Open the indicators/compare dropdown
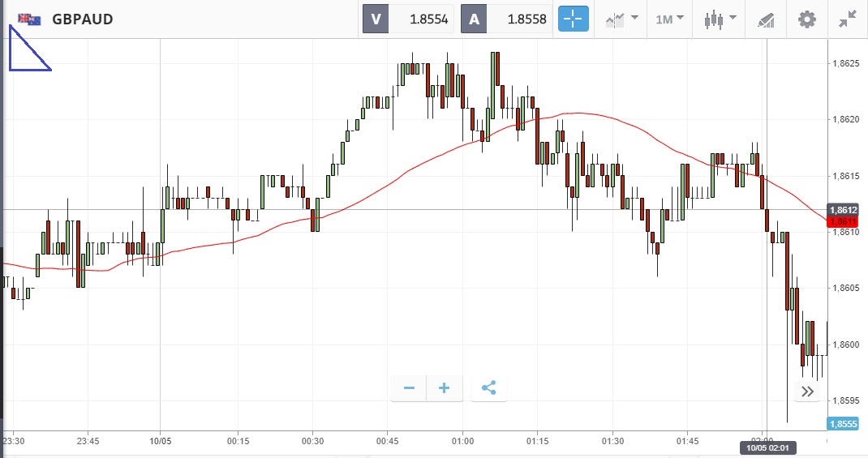This screenshot has height=458, width=868. pyautogui.click(x=621, y=19)
